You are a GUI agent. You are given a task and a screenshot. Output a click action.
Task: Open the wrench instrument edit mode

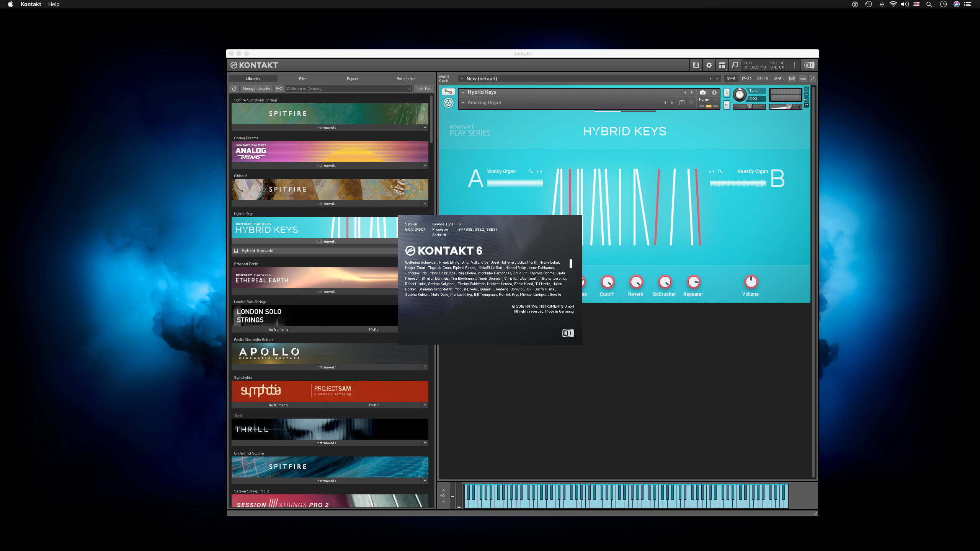click(x=448, y=92)
